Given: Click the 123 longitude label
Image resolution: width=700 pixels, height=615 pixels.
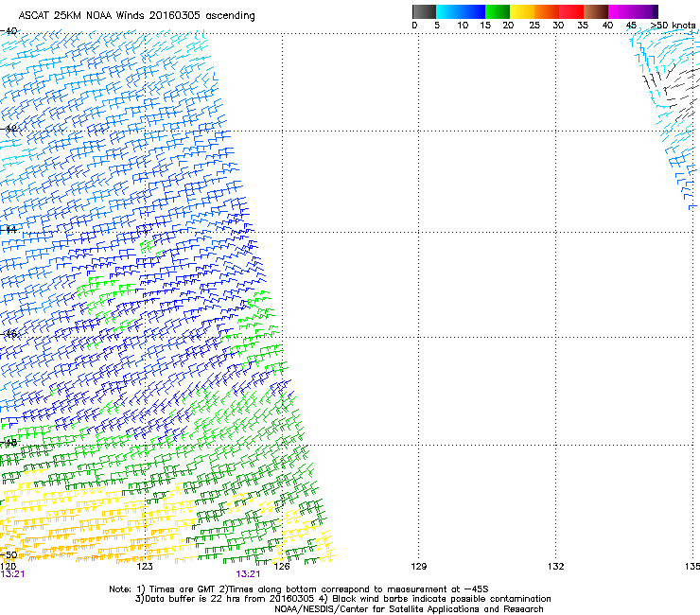Looking at the screenshot, I should (145, 567).
